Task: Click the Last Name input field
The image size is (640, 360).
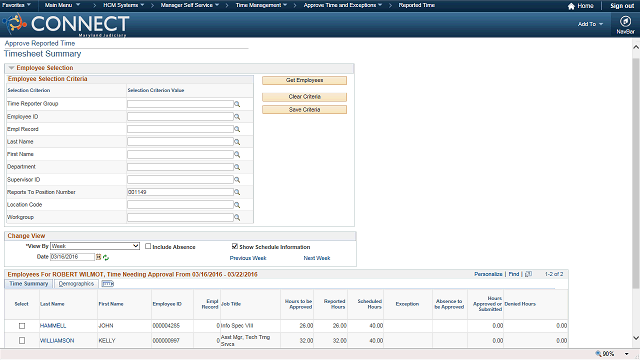Action: (180, 142)
